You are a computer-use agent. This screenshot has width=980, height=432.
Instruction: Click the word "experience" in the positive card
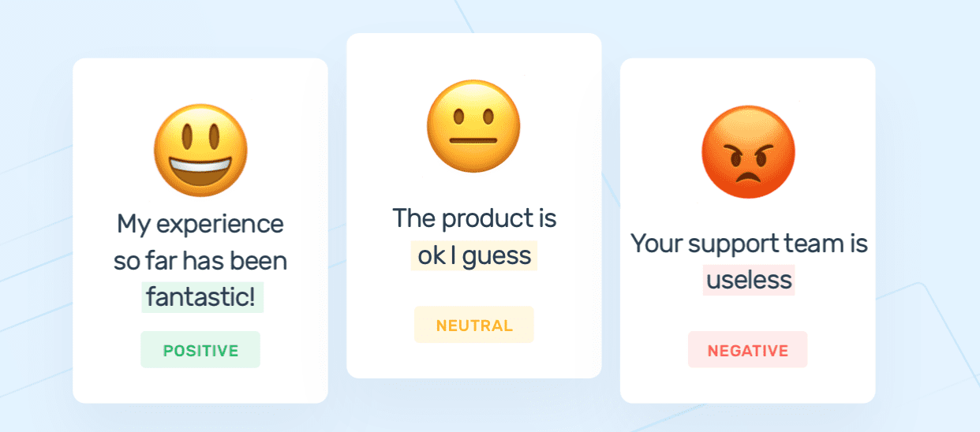220,224
